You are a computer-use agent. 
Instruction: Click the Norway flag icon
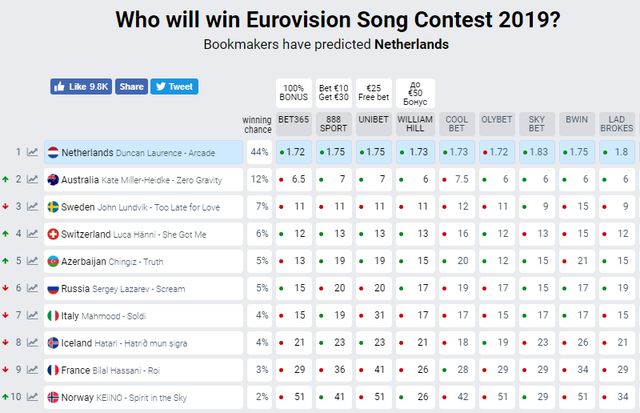point(53,396)
